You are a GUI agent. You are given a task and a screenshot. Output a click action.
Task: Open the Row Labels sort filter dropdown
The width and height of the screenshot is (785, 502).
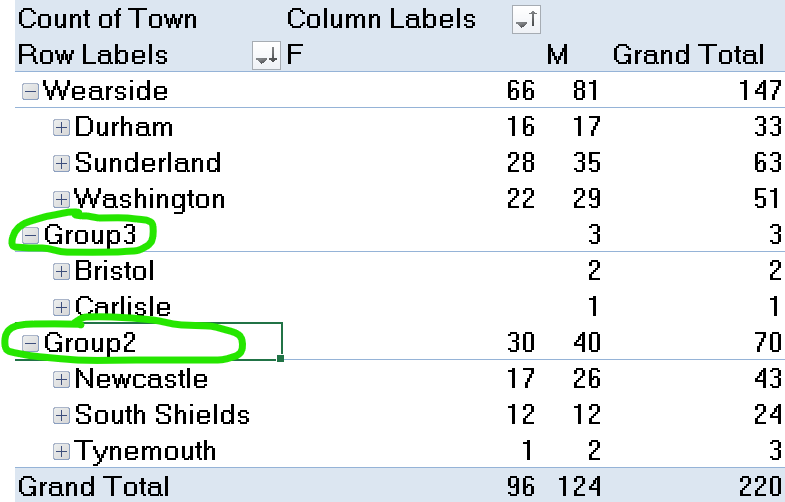coord(266,56)
